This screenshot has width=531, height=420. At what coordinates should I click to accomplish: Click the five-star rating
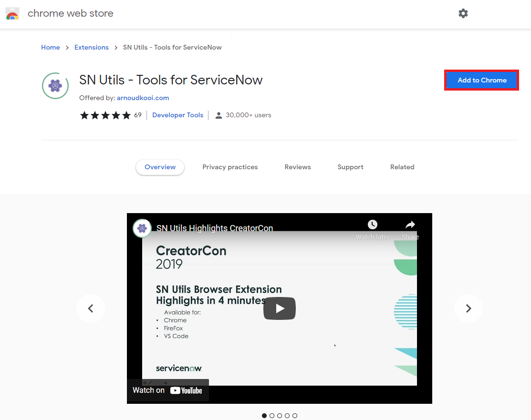pos(105,115)
